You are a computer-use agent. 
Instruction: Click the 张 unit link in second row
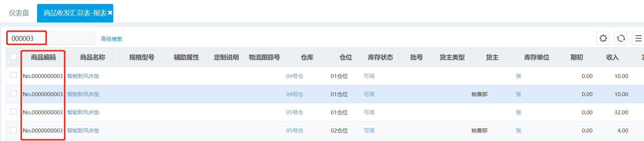(519, 94)
